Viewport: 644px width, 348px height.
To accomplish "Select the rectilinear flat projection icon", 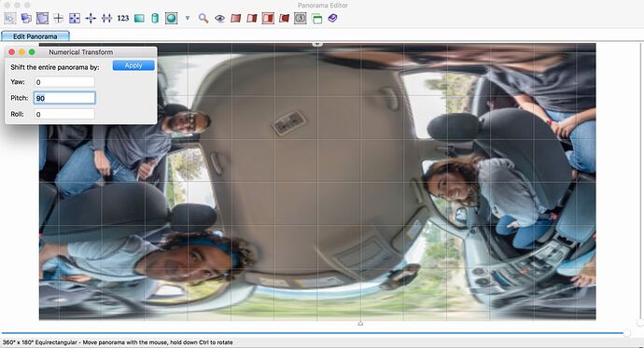I will (x=139, y=18).
